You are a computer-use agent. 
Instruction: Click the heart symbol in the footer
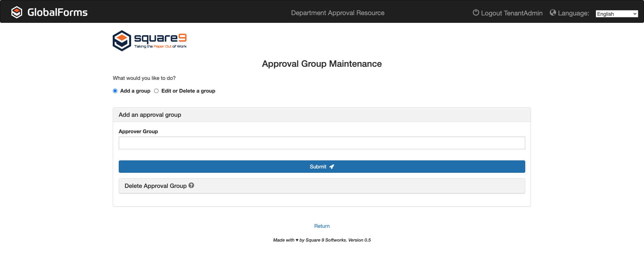pos(297,240)
